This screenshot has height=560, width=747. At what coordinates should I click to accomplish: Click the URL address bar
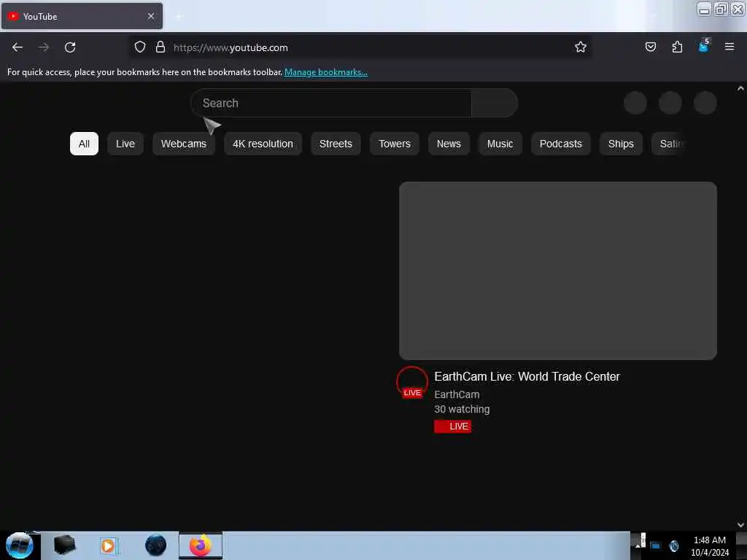[360, 47]
